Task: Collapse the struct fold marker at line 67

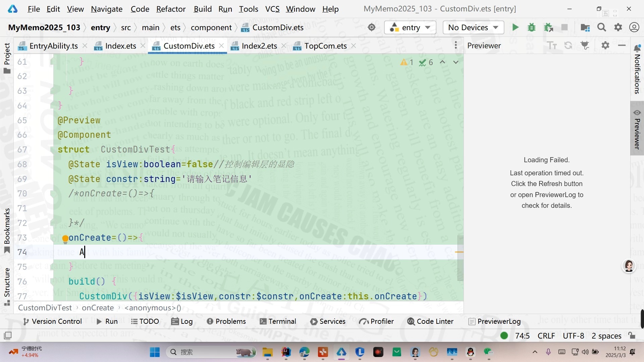Action: (52, 149)
